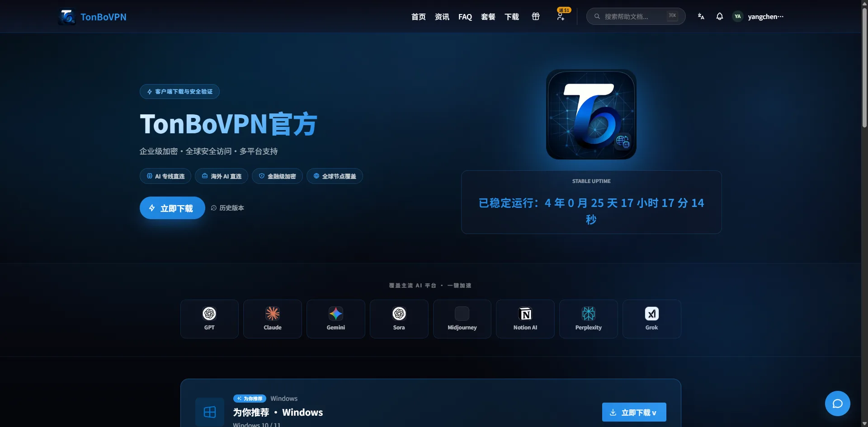
Task: Click the 为你推荐 badge on Windows card
Action: 250,399
